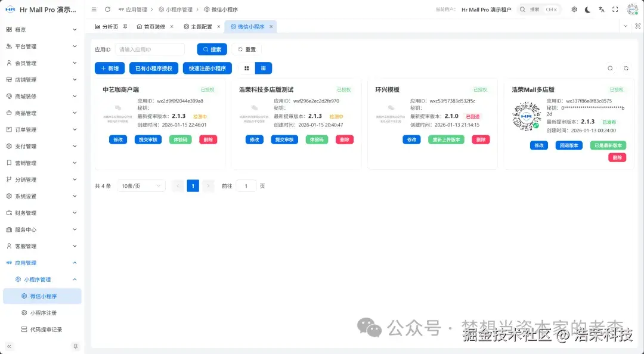Switch interface language via the translate icon
This screenshot has height=354, width=644.
[x=601, y=9]
